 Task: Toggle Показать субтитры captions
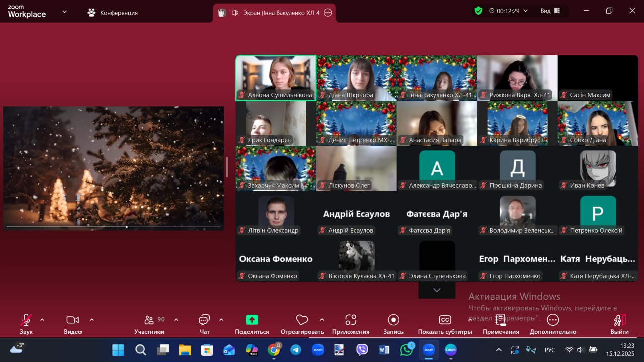click(x=445, y=320)
